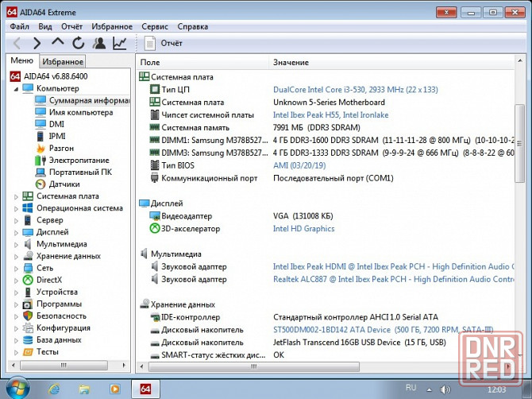Open the Файл menu

coord(19,26)
